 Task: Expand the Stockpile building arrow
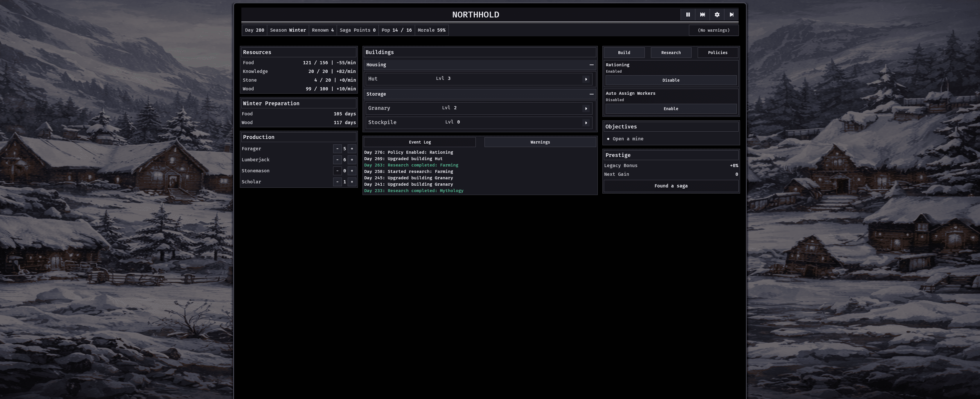pyautogui.click(x=586, y=123)
